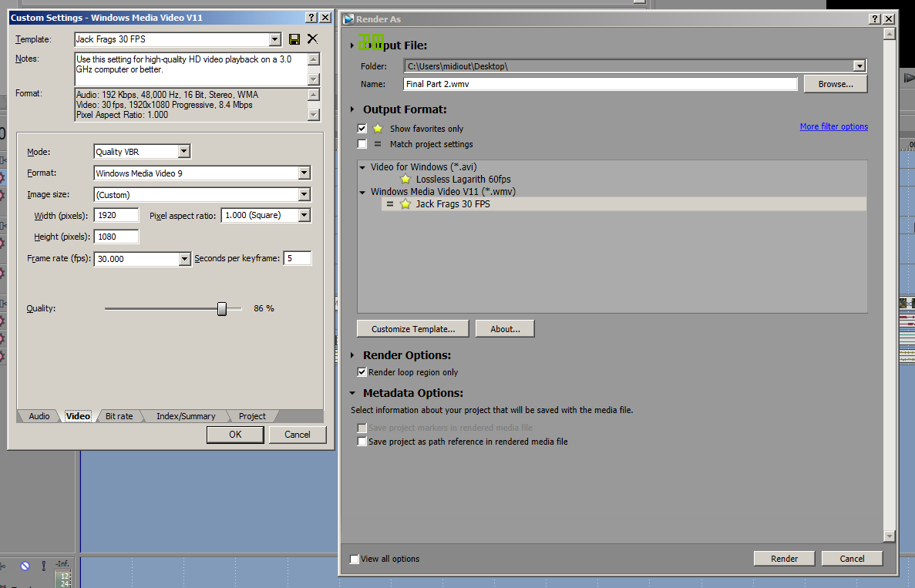Image resolution: width=915 pixels, height=588 pixels.
Task: Toggle the Show favorites only checkbox
Action: [x=362, y=129]
